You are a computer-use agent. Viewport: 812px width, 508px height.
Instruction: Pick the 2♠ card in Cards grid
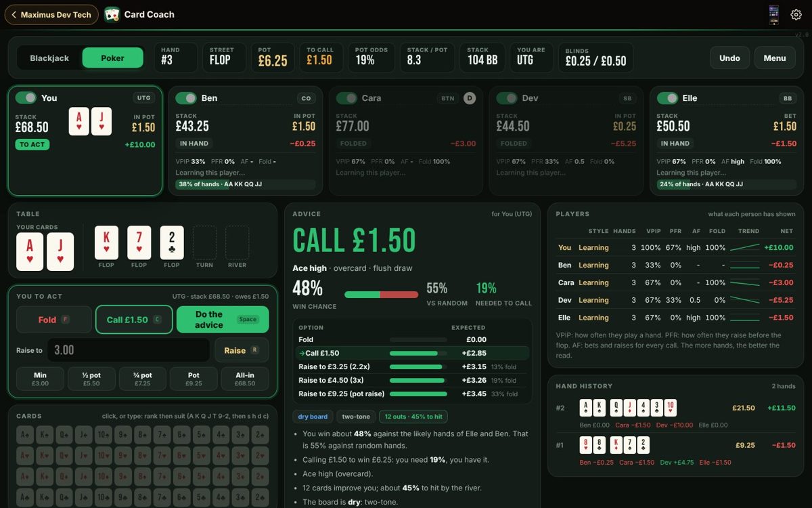pos(261,435)
